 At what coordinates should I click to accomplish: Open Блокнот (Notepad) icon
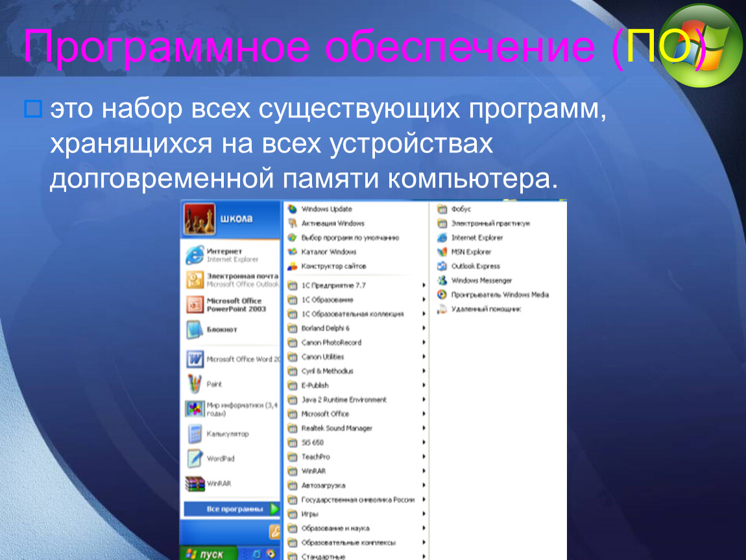point(195,329)
